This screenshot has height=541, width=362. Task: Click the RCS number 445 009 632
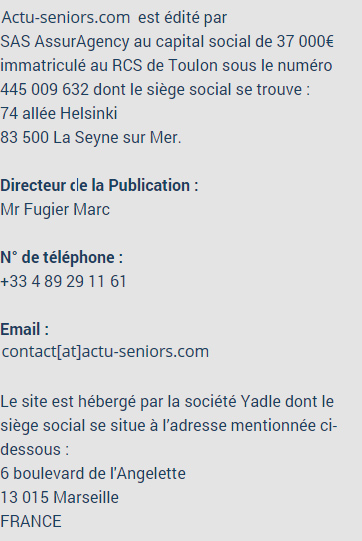coord(45,89)
